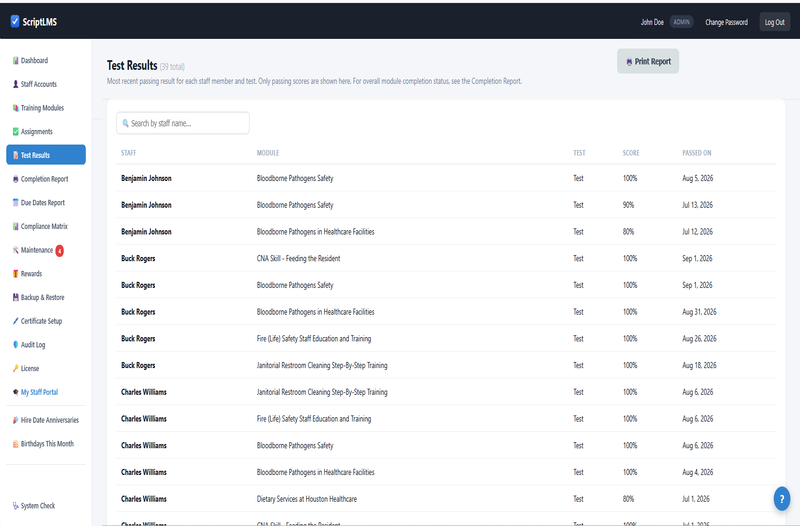Click the Compliance Matrix icon
The image size is (800, 526).
coord(15,227)
